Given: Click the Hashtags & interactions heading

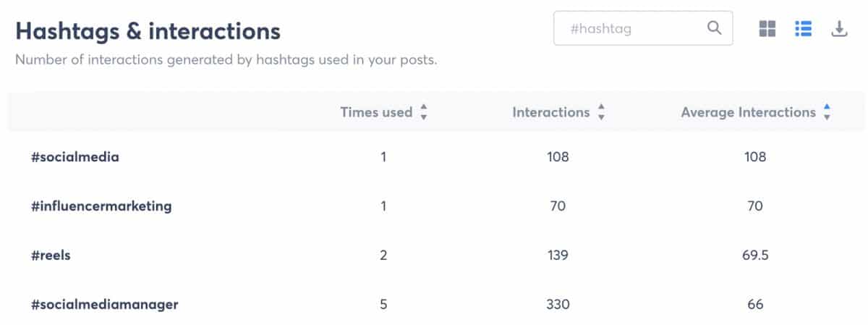Looking at the screenshot, I should (x=148, y=31).
